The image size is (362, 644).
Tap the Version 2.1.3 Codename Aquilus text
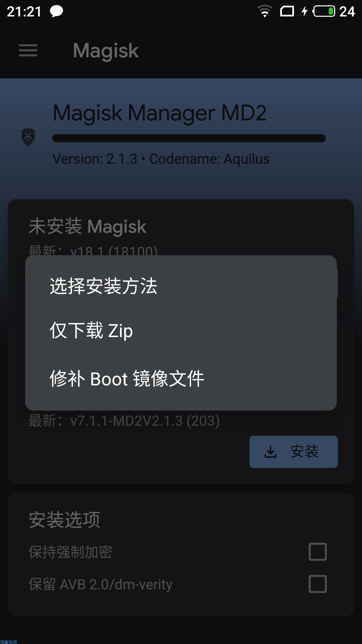click(x=161, y=159)
